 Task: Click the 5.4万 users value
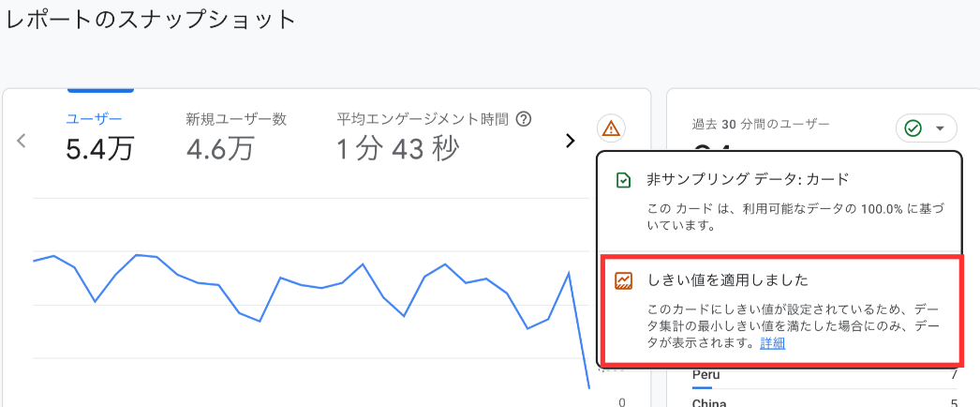pos(100,149)
